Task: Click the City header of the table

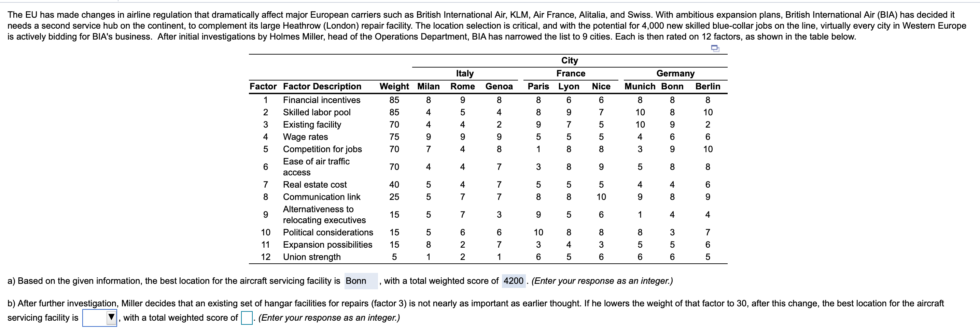Action: (569, 60)
